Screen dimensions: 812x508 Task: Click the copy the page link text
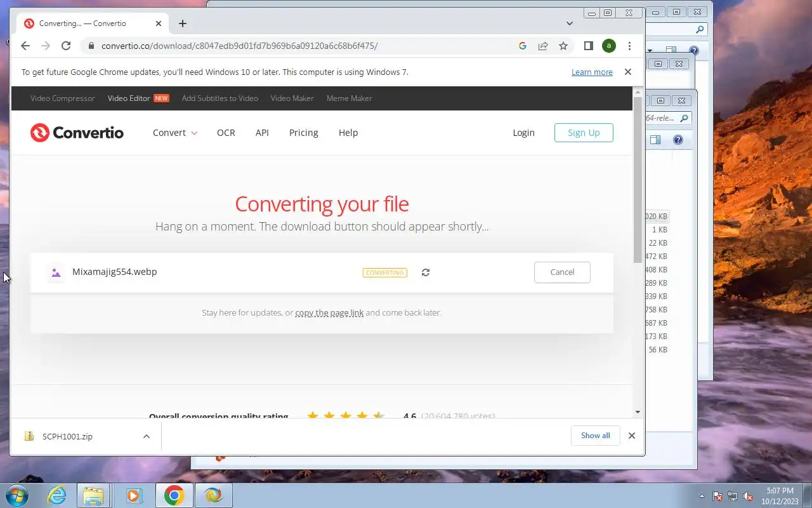(x=329, y=312)
